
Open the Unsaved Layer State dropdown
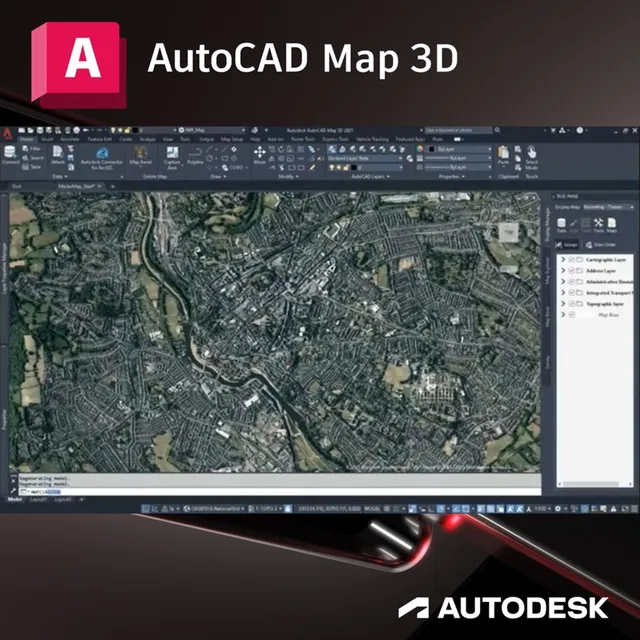click(x=365, y=158)
